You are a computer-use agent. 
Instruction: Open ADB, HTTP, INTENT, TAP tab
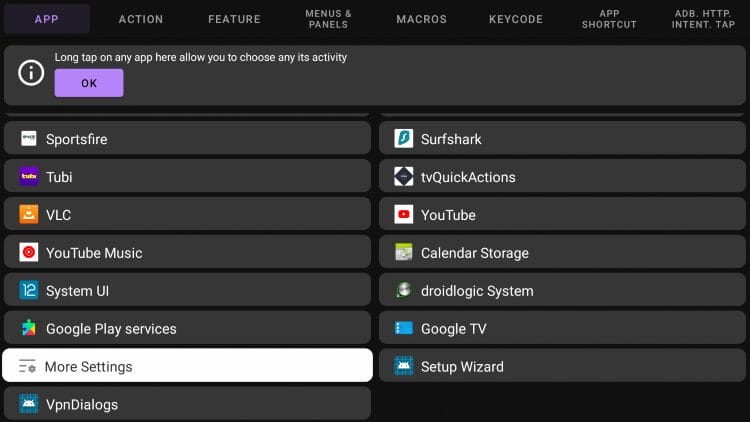(703, 19)
